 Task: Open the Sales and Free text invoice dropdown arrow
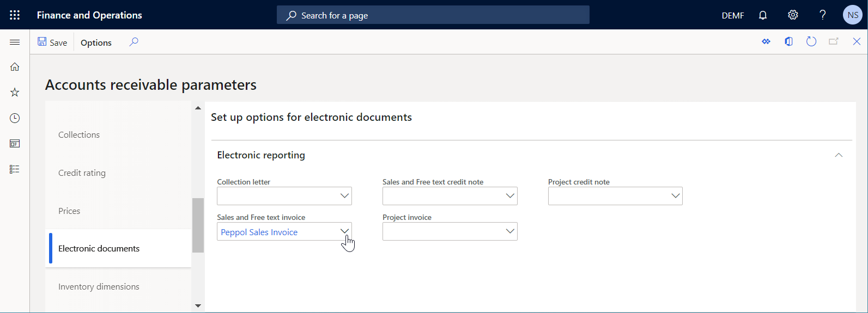click(x=344, y=231)
